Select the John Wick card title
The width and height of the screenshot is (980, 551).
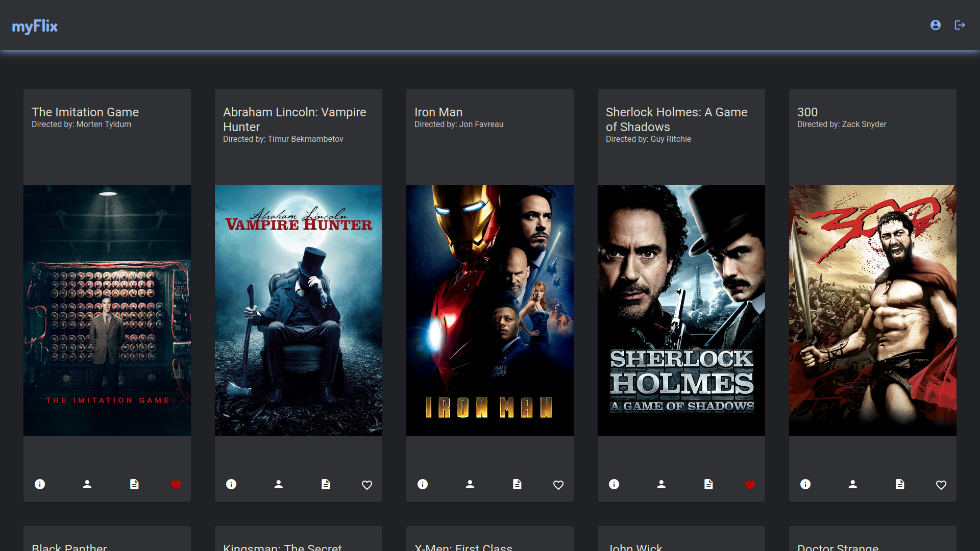[634, 547]
